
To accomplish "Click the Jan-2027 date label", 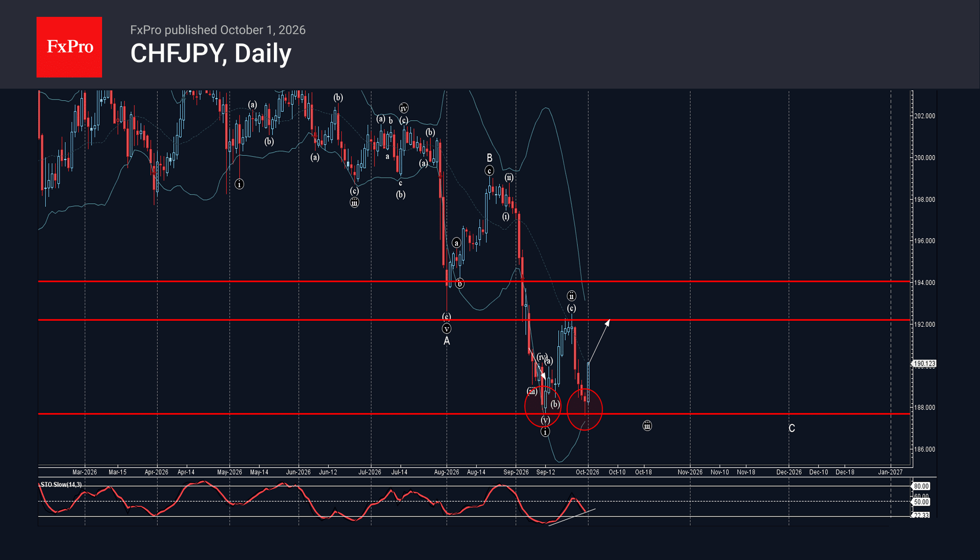I will tap(890, 472).
